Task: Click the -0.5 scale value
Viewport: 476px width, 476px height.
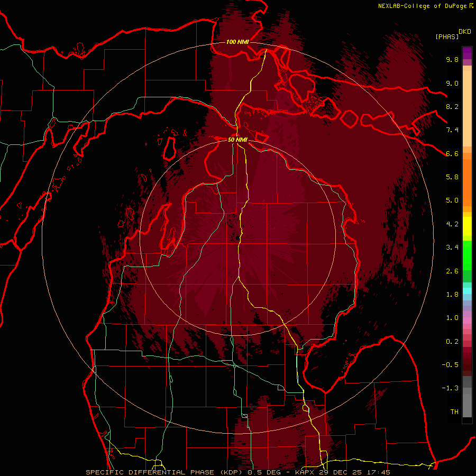Action: click(x=450, y=365)
